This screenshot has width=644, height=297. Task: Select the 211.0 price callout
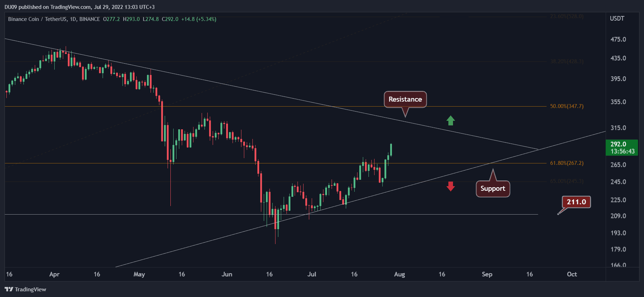(x=576, y=202)
